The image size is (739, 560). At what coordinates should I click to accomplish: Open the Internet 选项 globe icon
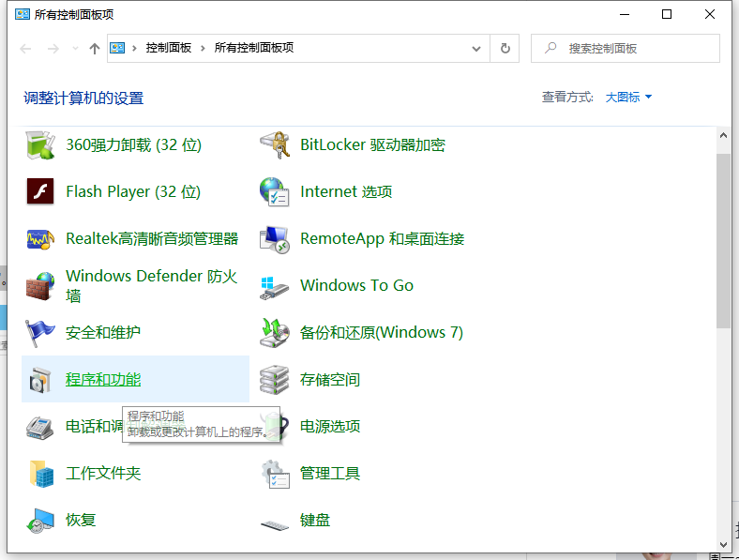(x=274, y=192)
